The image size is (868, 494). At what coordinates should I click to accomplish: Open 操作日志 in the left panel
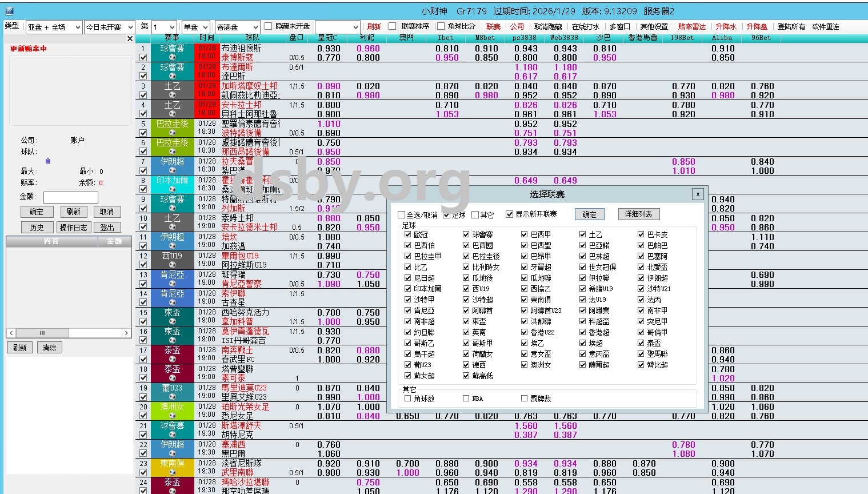tap(74, 227)
